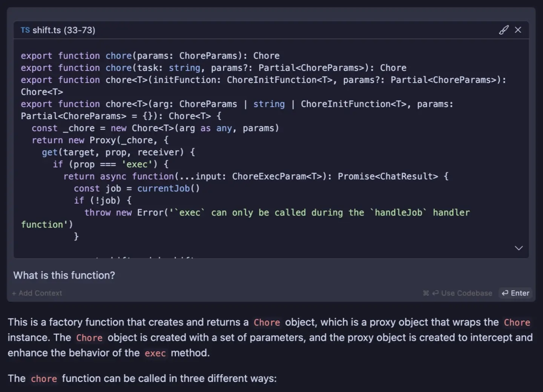Click 'if (!job) {' line
The width and height of the screenshot is (543, 392).
tap(103, 201)
